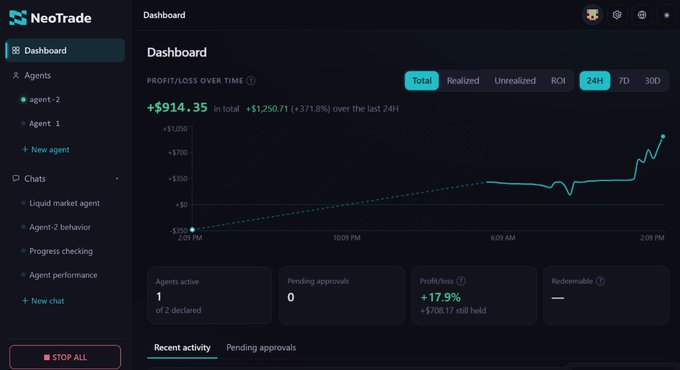
Task: Start a New chat
Action: (43, 301)
